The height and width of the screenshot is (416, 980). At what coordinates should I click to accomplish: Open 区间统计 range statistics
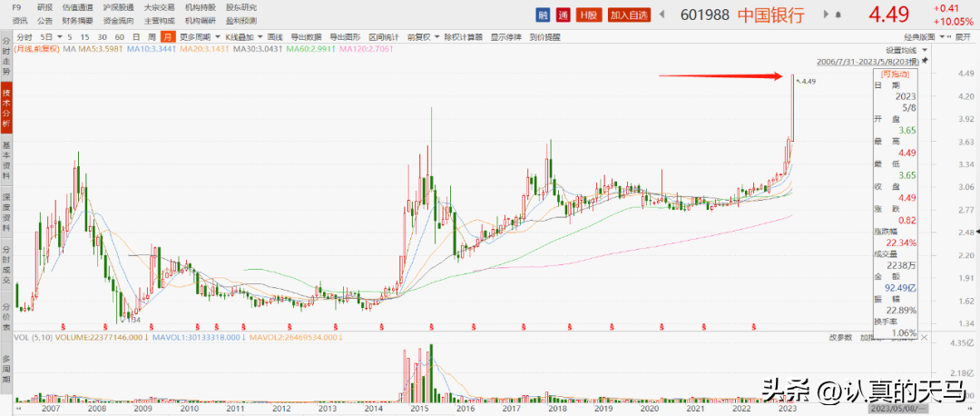pyautogui.click(x=384, y=37)
